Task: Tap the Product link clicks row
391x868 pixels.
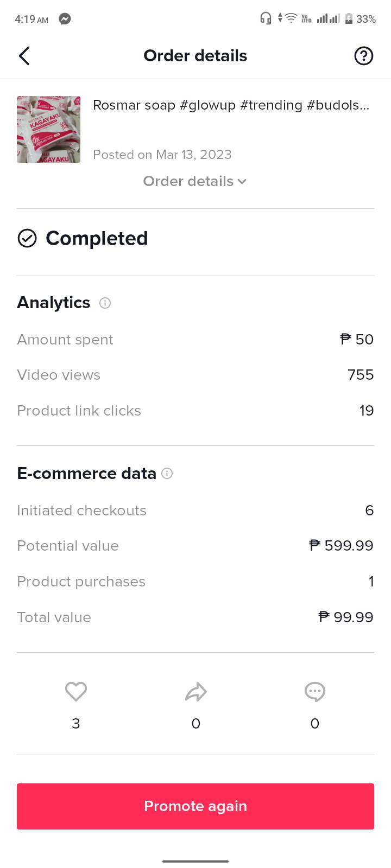Action: [x=195, y=411]
